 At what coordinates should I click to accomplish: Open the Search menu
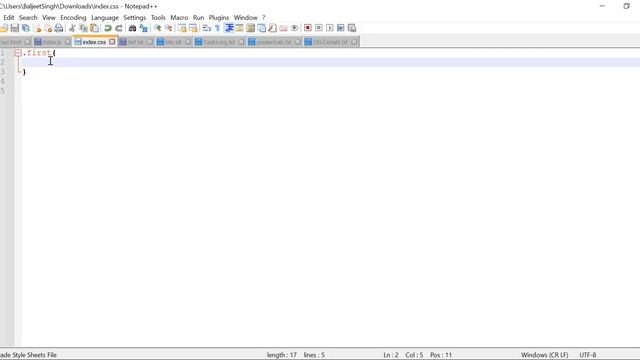28,18
